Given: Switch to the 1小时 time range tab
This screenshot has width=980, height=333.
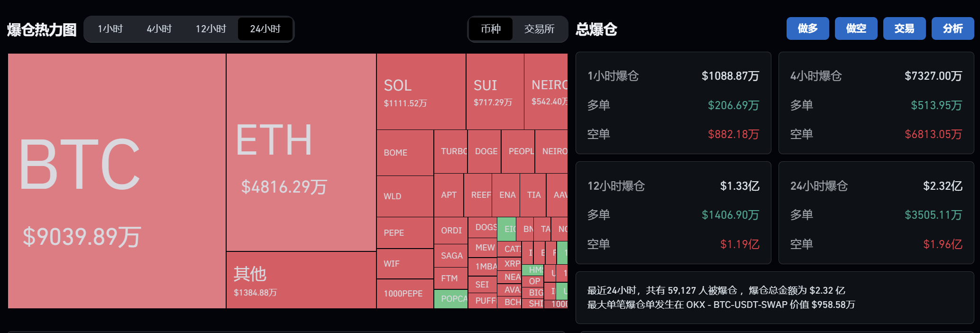Looking at the screenshot, I should tap(110, 29).
